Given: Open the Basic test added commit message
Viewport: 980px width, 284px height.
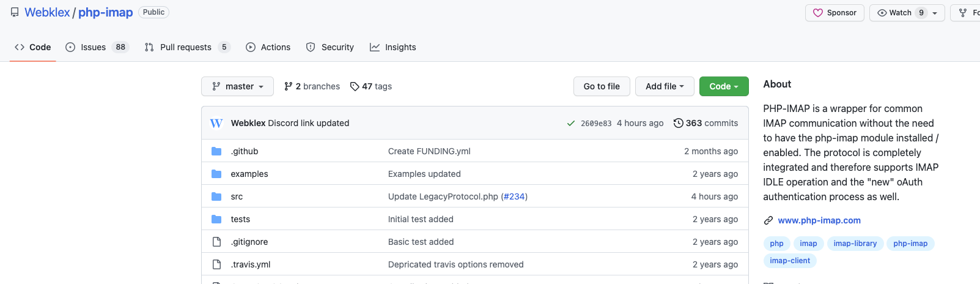Looking at the screenshot, I should point(421,242).
